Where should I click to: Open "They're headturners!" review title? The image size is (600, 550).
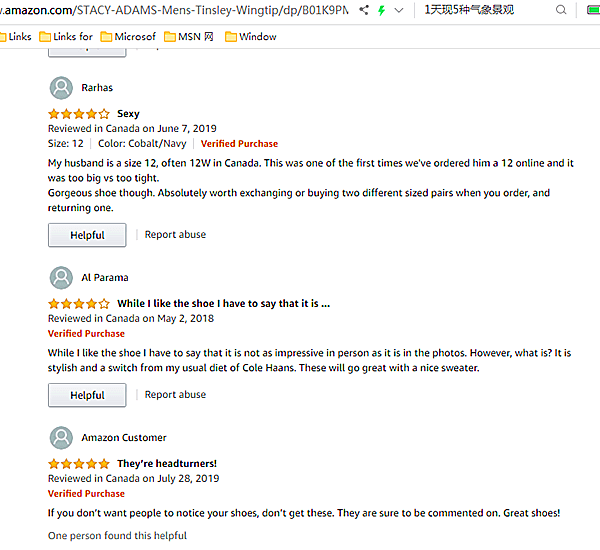tap(166, 464)
